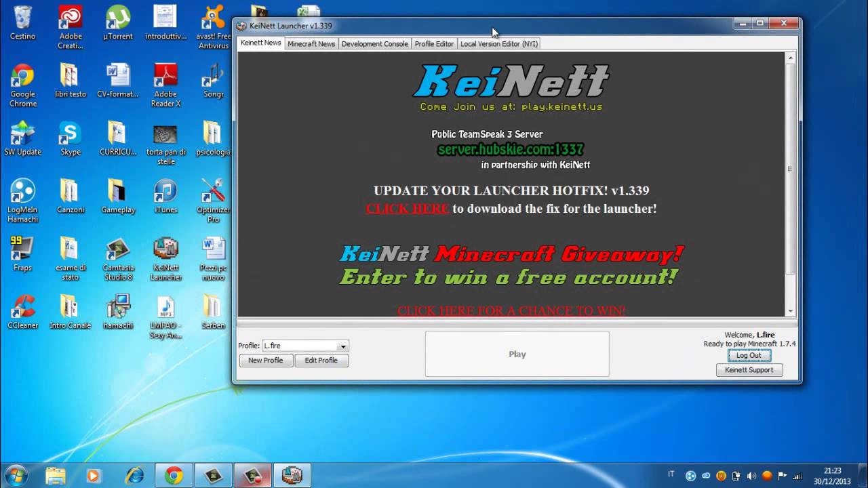Expand the Profile dropdown showing L.fire
This screenshot has width=868, height=488.
pos(305,346)
